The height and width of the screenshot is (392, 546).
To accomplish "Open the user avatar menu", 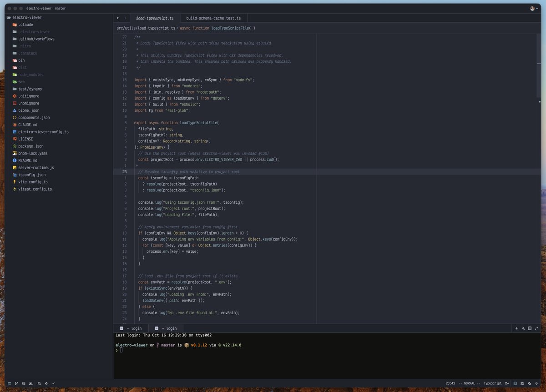I will coord(534,9).
